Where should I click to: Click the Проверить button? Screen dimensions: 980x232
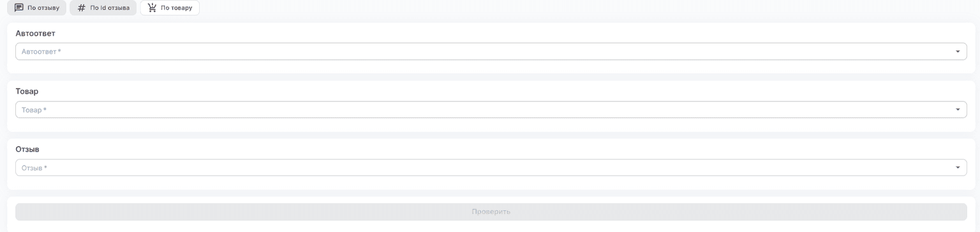pos(491,212)
